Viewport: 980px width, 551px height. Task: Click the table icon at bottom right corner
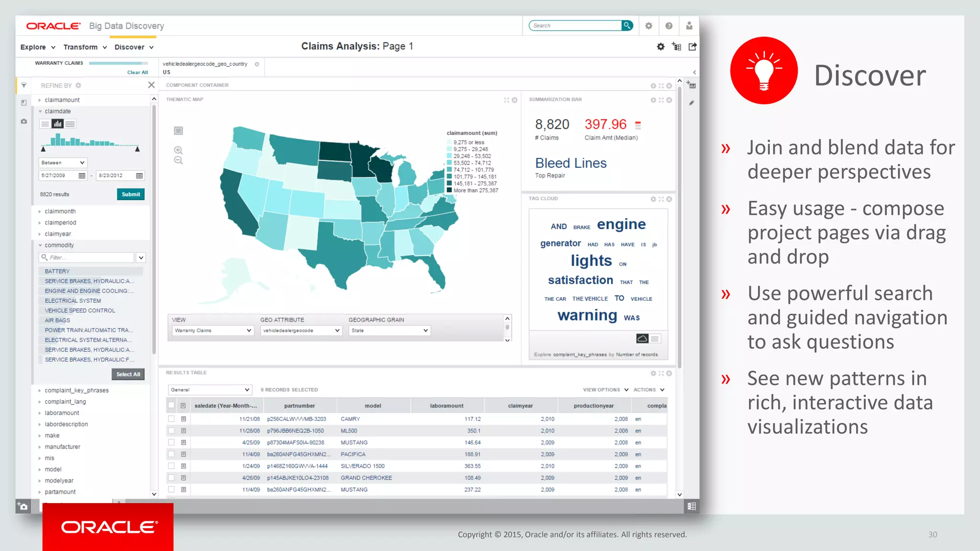click(691, 506)
